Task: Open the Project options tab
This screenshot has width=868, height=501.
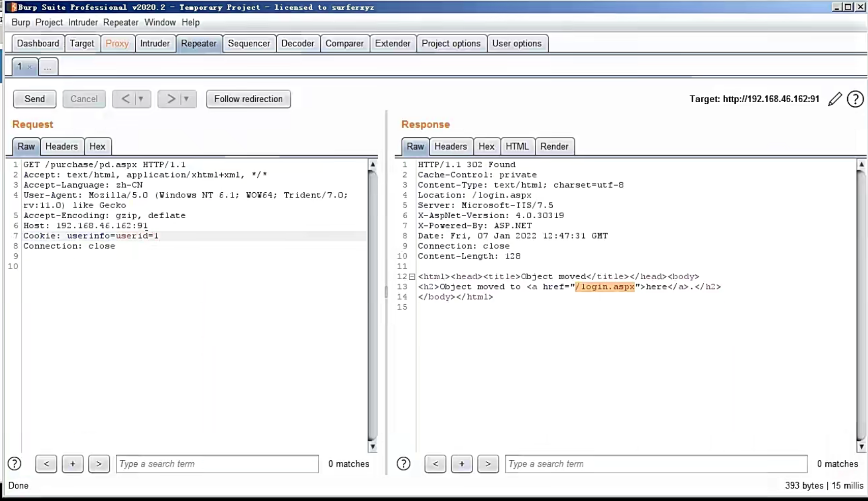Action: tap(451, 43)
